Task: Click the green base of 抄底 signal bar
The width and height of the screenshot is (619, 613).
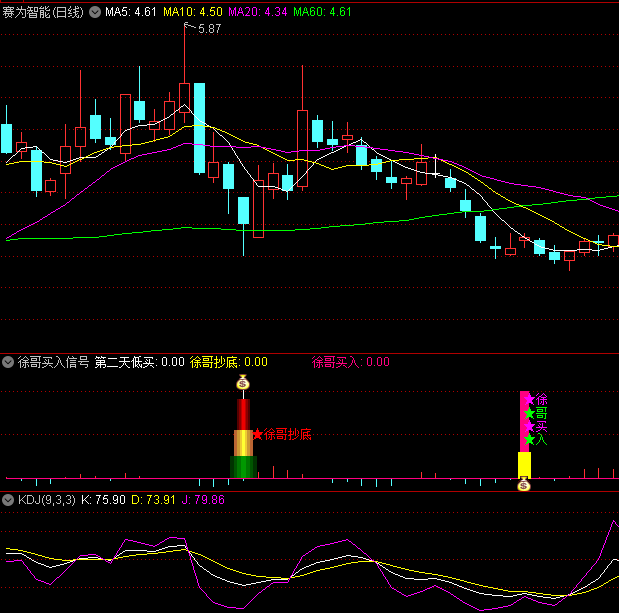Action: [244, 467]
